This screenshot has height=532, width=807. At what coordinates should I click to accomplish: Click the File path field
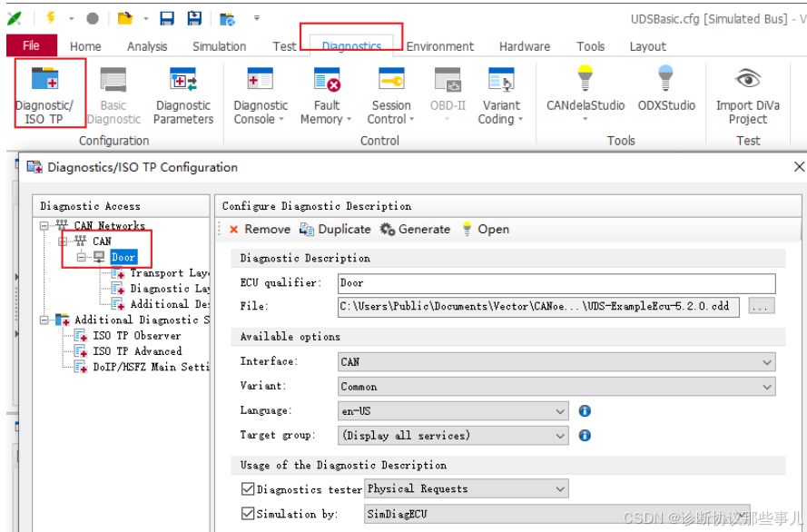coord(538,307)
